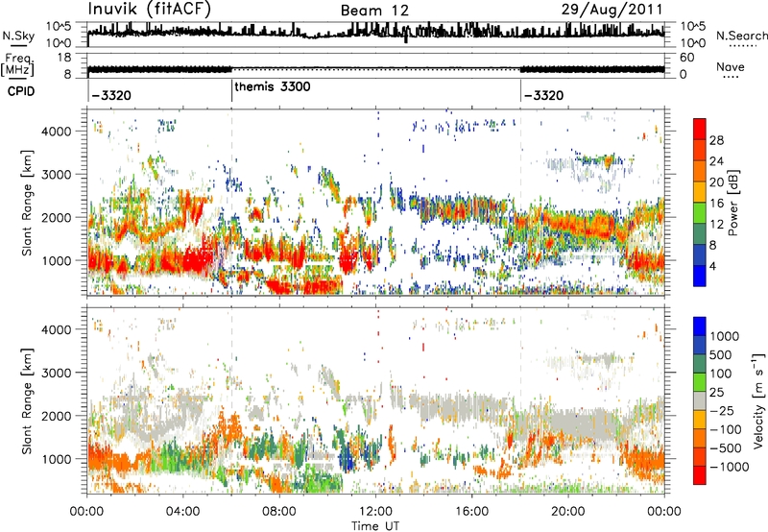Click the '10^5' tick beside N.Sky

60,27
